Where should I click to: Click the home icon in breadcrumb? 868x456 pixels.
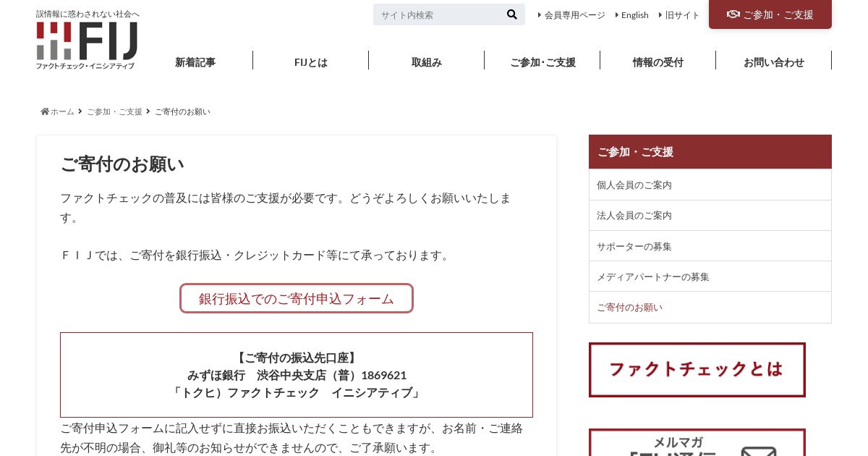[45, 111]
